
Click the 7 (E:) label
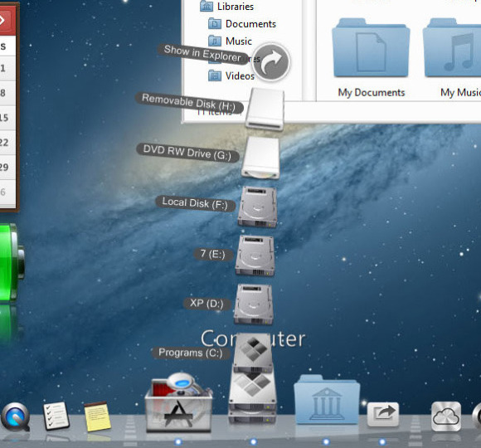(x=213, y=254)
